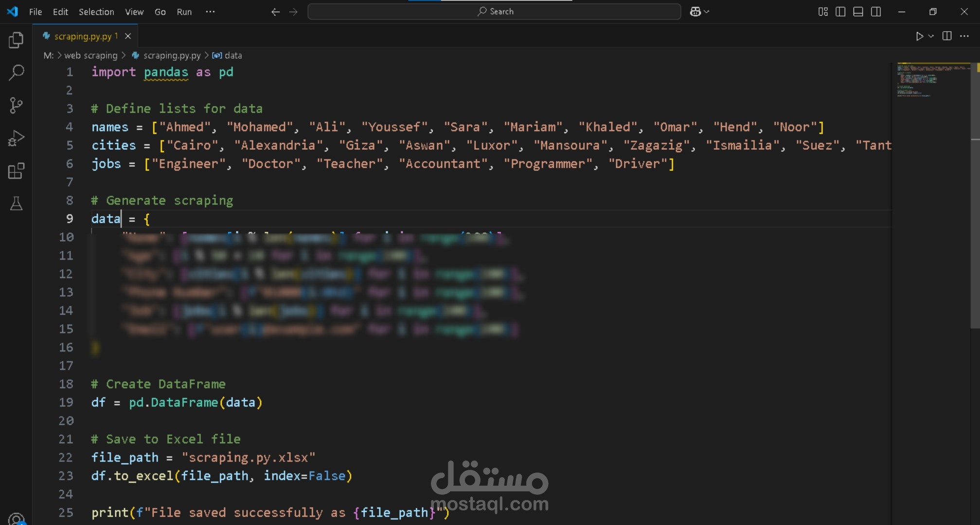Click on "scraping.py.xlsx" string

click(x=248, y=457)
